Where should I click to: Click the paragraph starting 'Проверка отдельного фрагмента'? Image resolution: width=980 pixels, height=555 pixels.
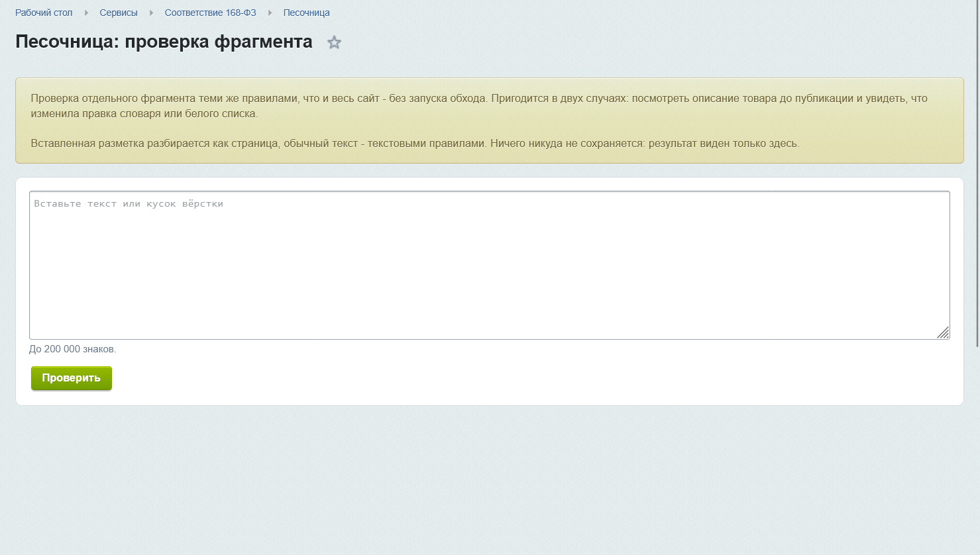[479, 106]
